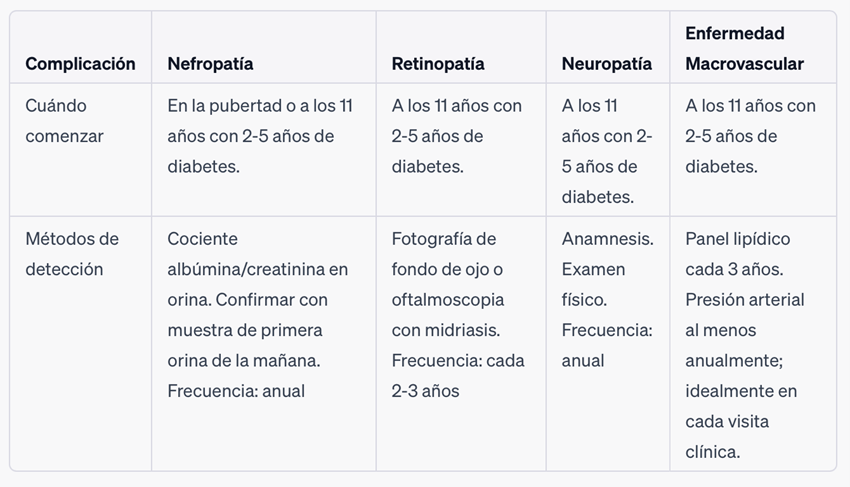Select Enfermedad Macrovascular's "A los 11 años" cell
The width and height of the screenshot is (850, 487).
tap(750, 136)
